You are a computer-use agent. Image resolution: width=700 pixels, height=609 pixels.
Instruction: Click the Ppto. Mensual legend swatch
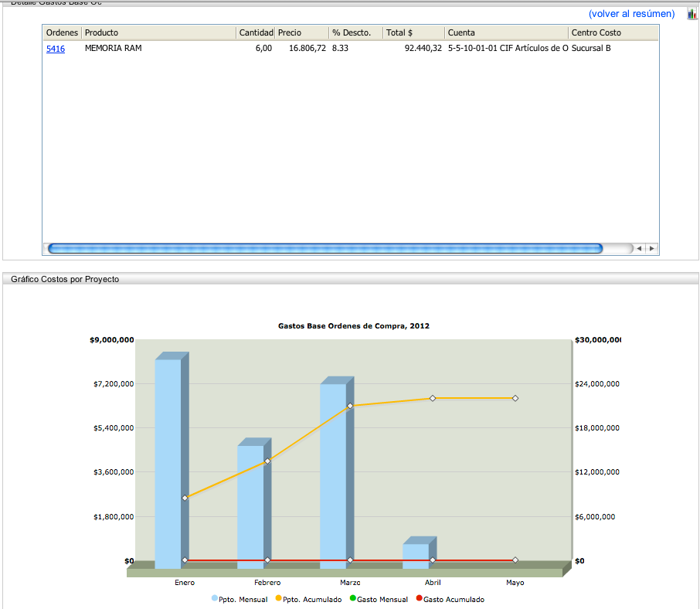[x=215, y=598]
